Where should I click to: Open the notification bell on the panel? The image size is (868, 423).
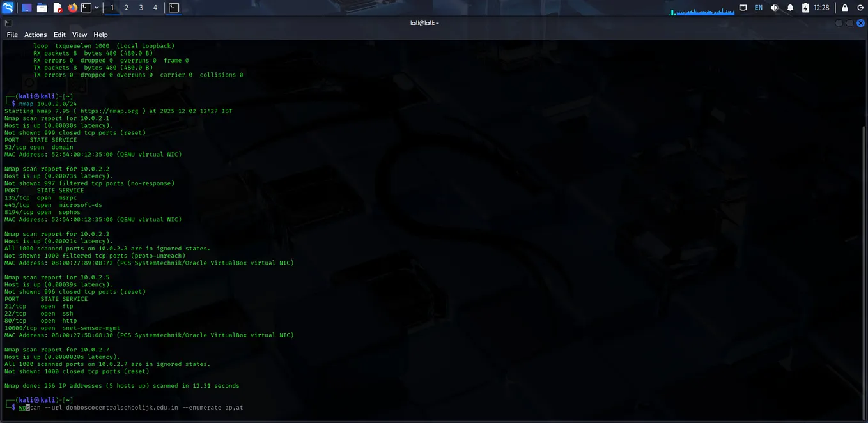(789, 7)
